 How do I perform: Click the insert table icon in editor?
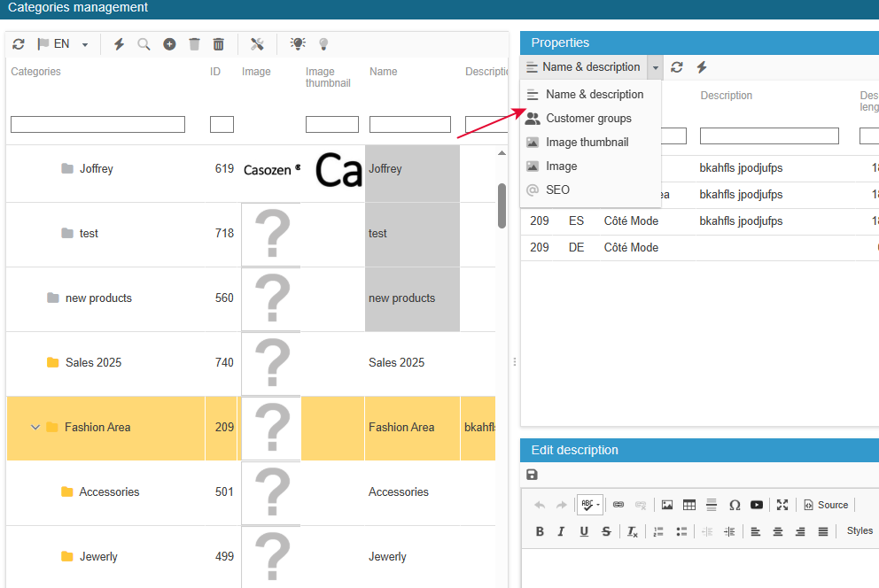pos(689,505)
